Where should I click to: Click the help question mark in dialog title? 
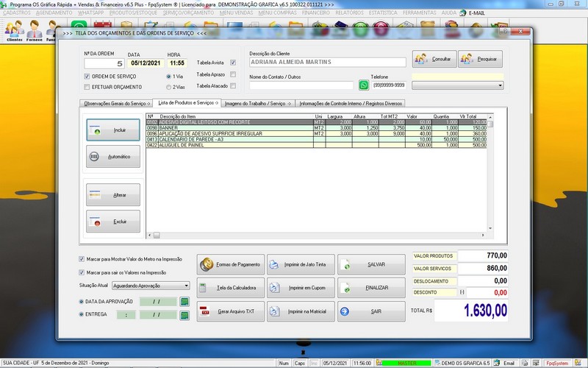tap(505, 32)
